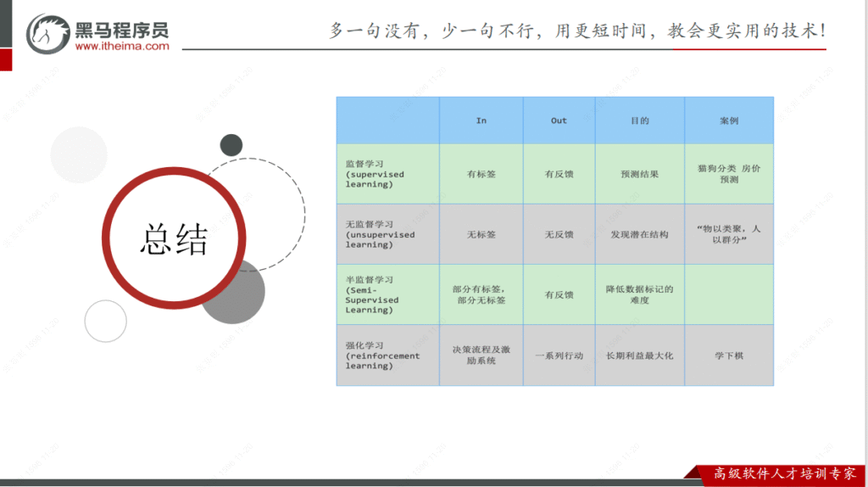This screenshot has height=487, width=868.
Task: Select the 猫狗分类 房价预测 cell
Action: [x=728, y=174]
